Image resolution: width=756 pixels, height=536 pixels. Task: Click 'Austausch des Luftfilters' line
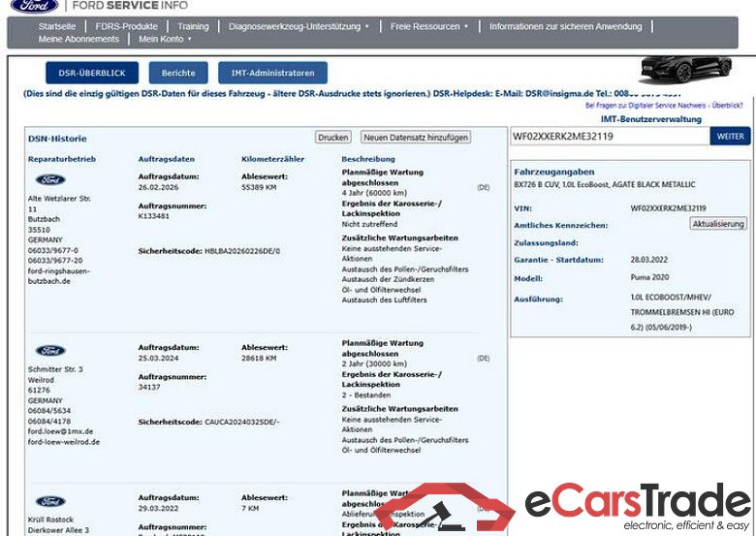coord(384,300)
